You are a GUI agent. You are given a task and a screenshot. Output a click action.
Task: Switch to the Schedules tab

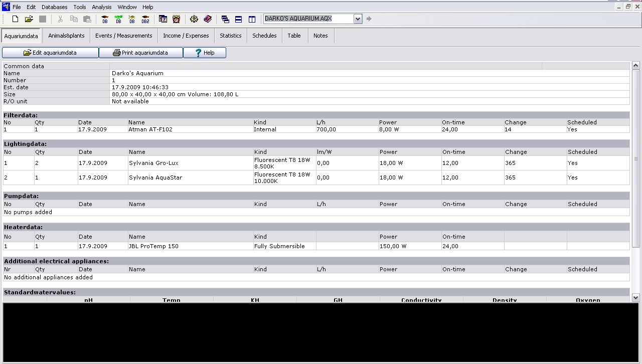[264, 36]
